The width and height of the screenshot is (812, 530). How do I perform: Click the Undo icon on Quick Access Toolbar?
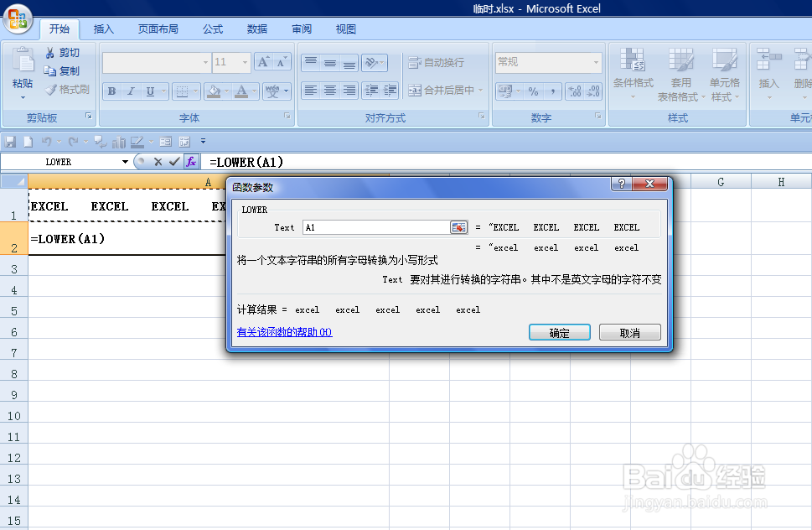tap(44, 142)
